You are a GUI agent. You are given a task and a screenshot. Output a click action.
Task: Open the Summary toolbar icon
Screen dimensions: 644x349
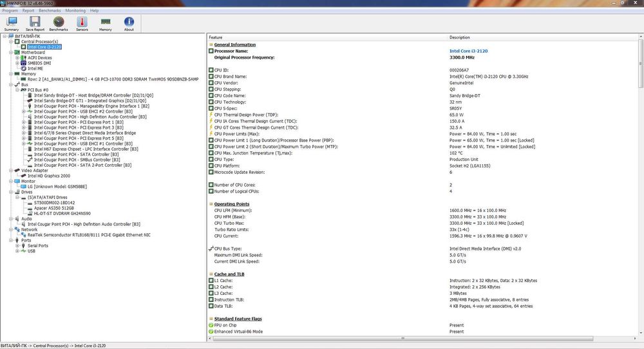tap(12, 22)
